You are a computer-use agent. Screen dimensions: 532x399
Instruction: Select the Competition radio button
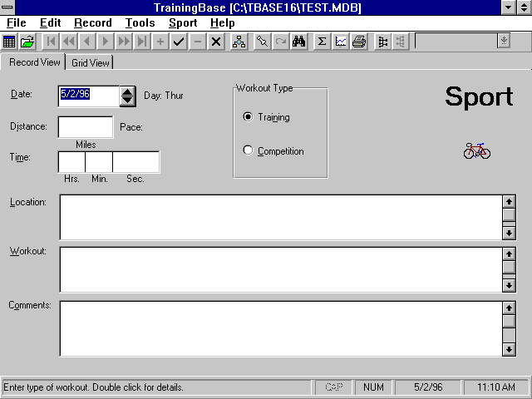(248, 151)
